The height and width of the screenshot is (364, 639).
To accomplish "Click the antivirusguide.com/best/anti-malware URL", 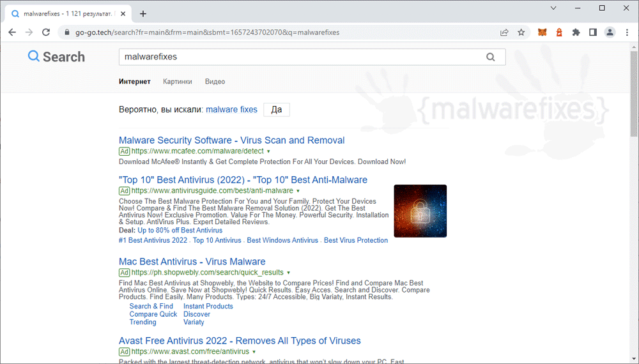I will click(x=212, y=190).
